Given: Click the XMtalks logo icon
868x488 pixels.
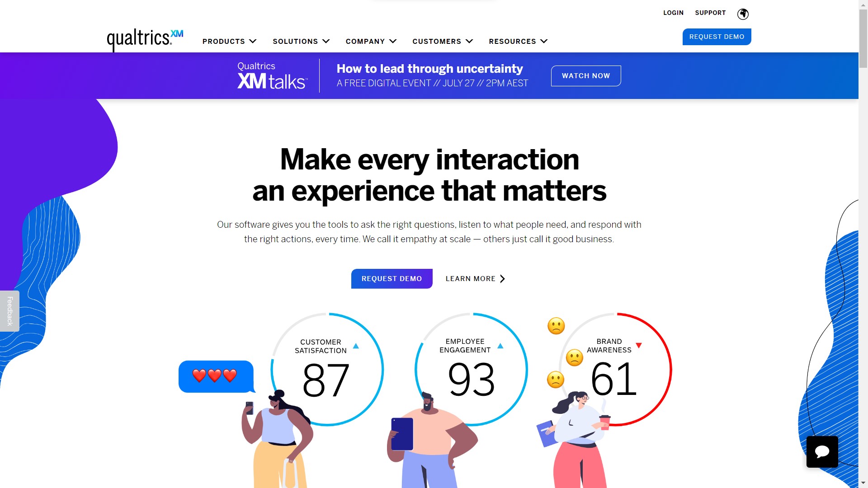Looking at the screenshot, I should 272,75.
